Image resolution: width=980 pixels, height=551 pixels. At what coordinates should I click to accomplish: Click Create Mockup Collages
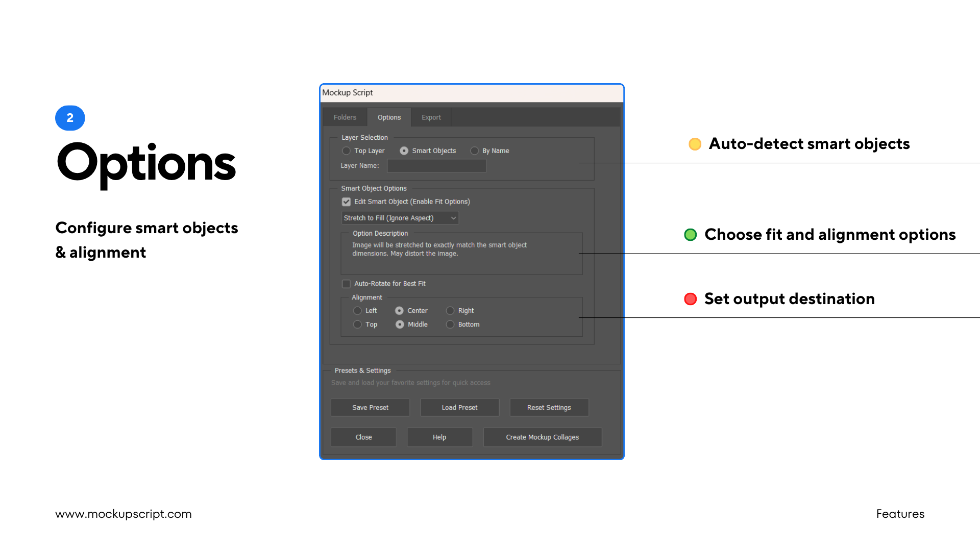point(542,437)
